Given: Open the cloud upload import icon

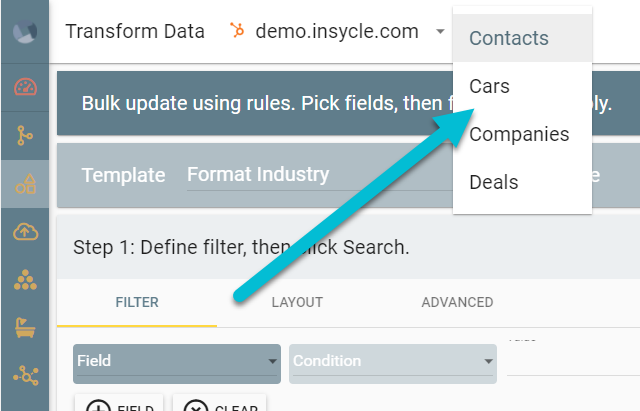Looking at the screenshot, I should 25,232.
